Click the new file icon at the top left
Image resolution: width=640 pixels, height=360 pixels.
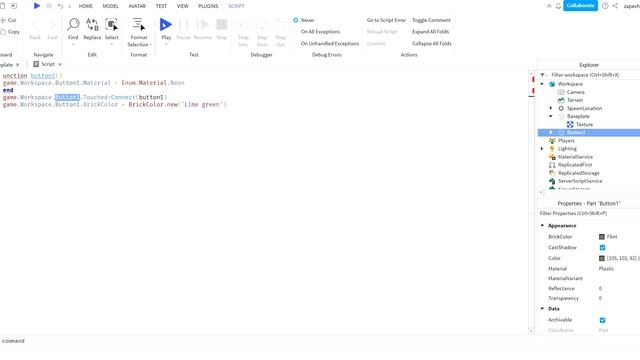[x=2, y=6]
